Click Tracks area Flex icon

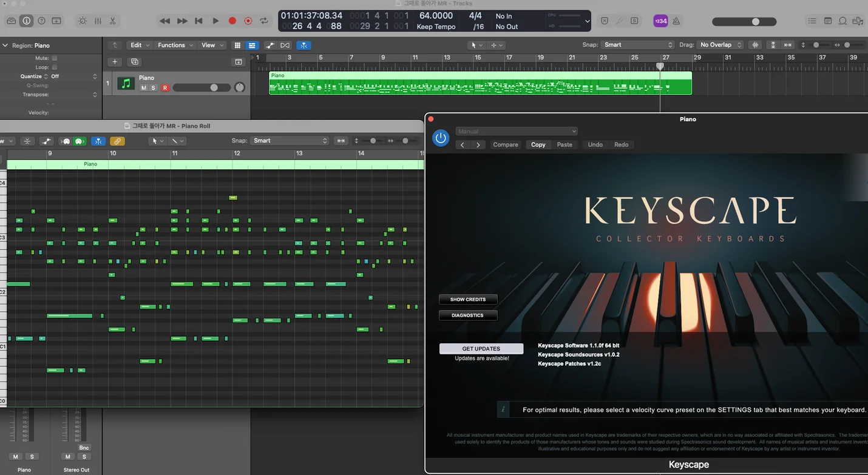(285, 45)
